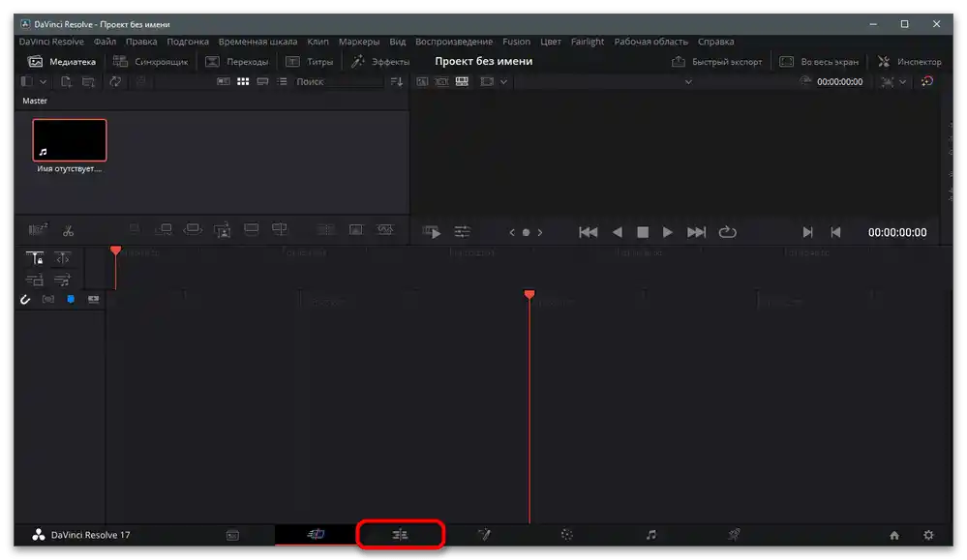Open the sort order menu

coord(397,81)
